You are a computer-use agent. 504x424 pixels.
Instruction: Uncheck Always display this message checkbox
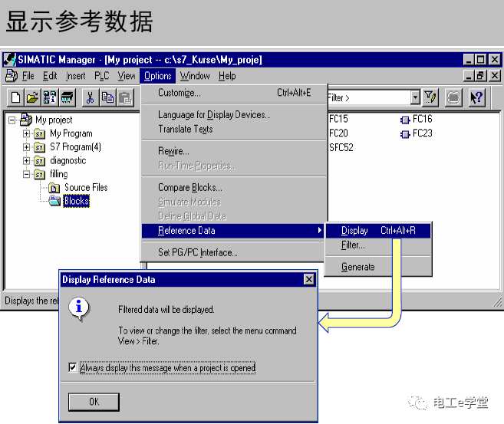(x=73, y=367)
